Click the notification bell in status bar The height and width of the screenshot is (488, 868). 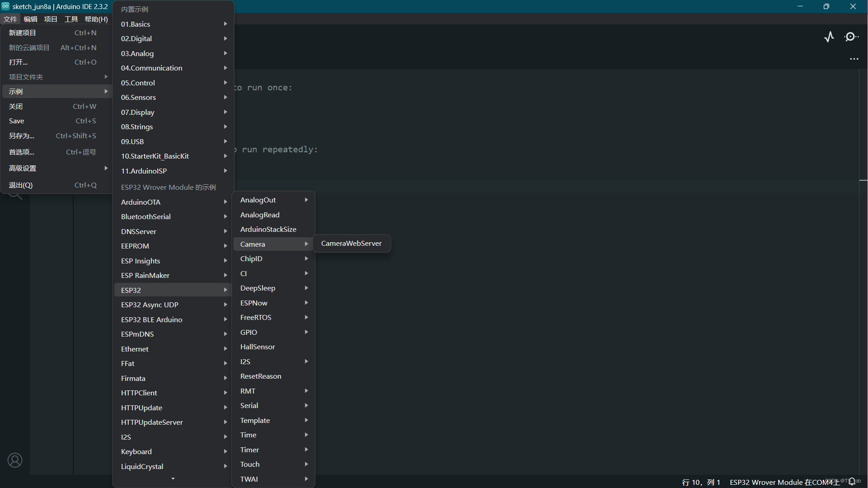pyautogui.click(x=852, y=482)
